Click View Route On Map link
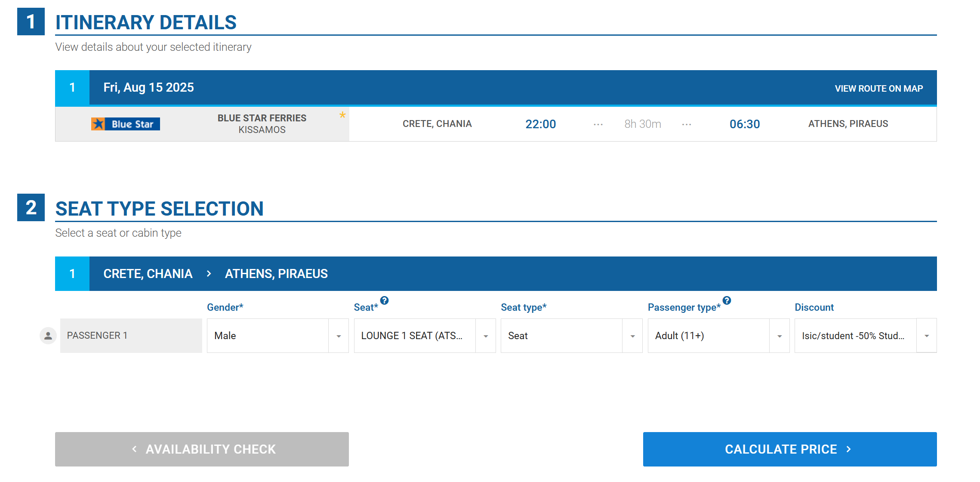The height and width of the screenshot is (482, 980). pyautogui.click(x=879, y=89)
